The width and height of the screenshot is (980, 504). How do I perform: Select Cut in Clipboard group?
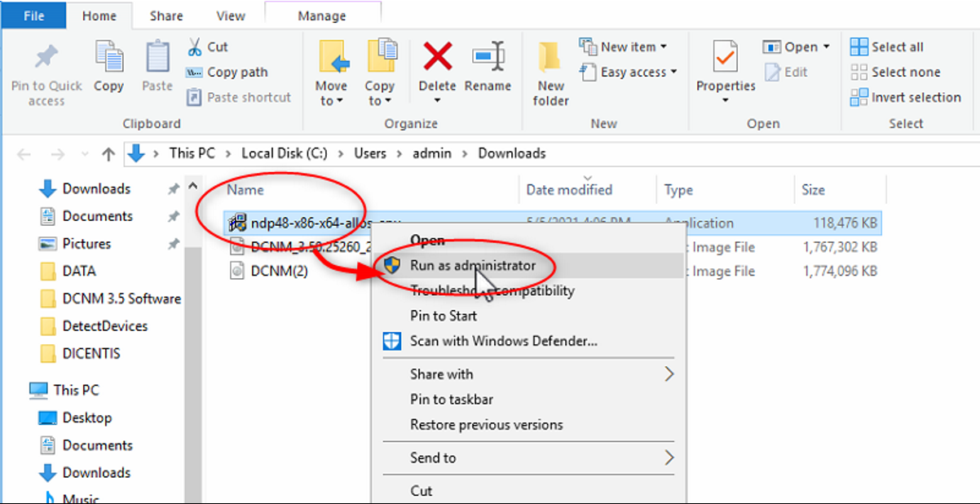click(208, 46)
